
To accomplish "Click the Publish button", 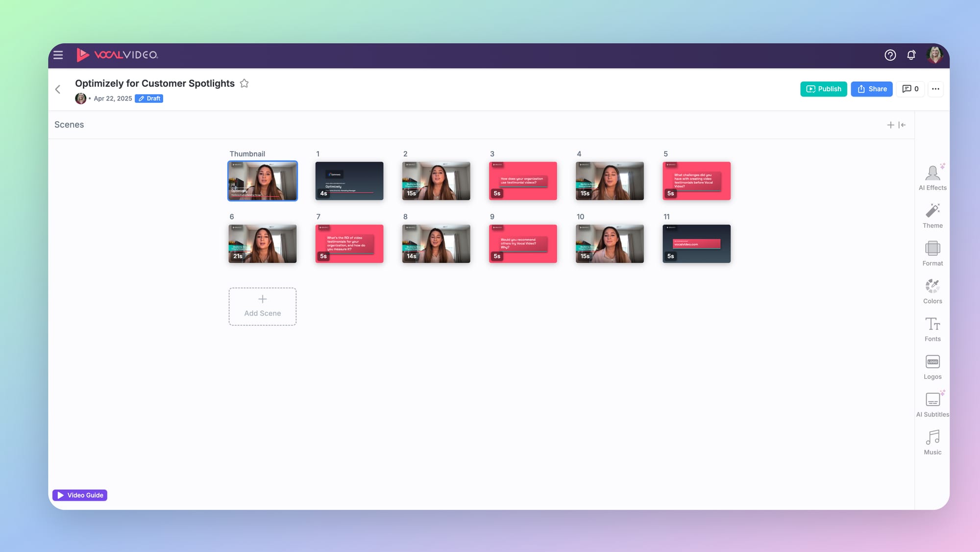I will 823,89.
